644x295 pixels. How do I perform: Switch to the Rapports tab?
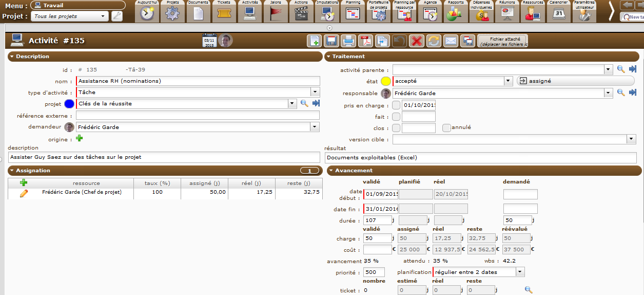pyautogui.click(x=456, y=11)
